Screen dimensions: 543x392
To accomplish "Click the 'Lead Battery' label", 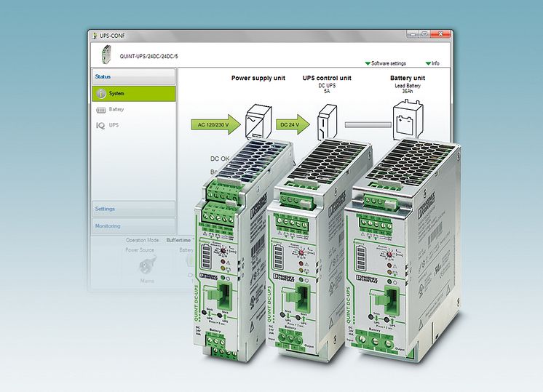I will point(408,86).
